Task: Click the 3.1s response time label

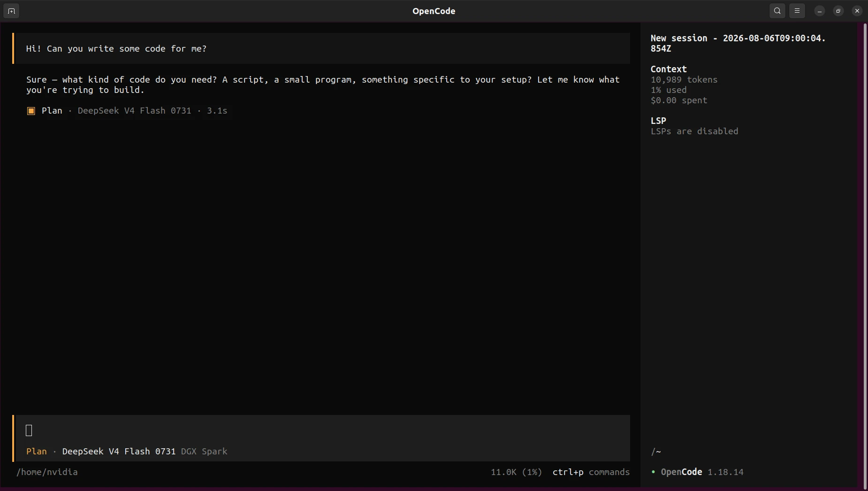Action: click(x=217, y=111)
